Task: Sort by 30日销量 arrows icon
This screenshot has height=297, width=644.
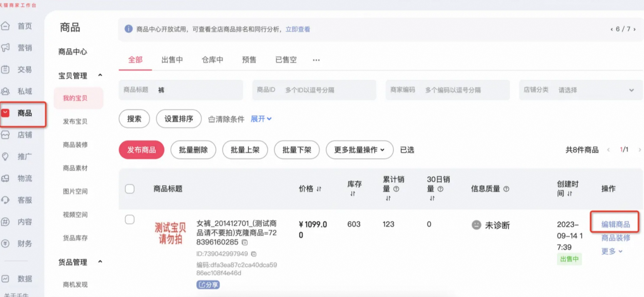Action: pos(432,198)
